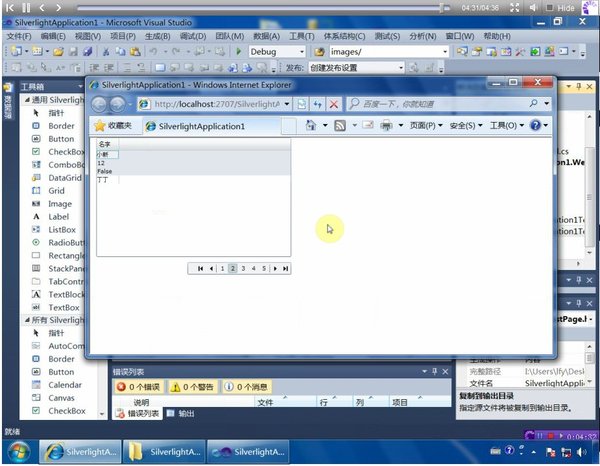
Task: Click the Open File folder icon
Action: pyautogui.click(x=58, y=51)
